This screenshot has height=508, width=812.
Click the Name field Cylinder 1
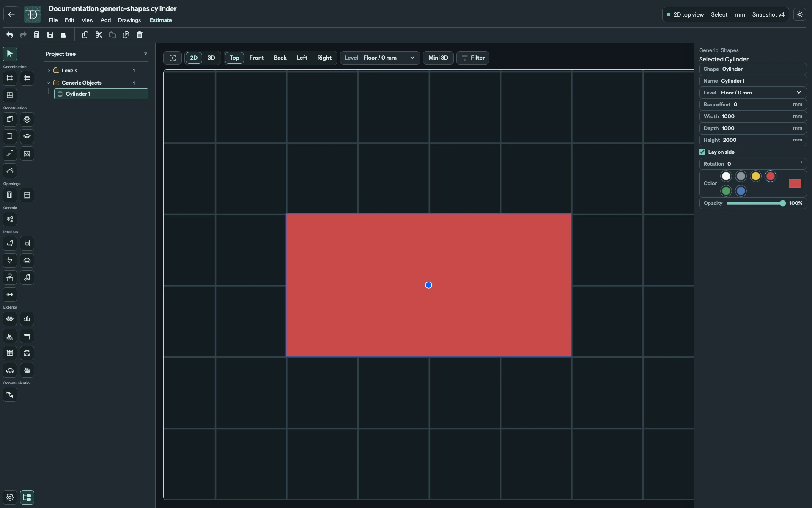(753, 81)
